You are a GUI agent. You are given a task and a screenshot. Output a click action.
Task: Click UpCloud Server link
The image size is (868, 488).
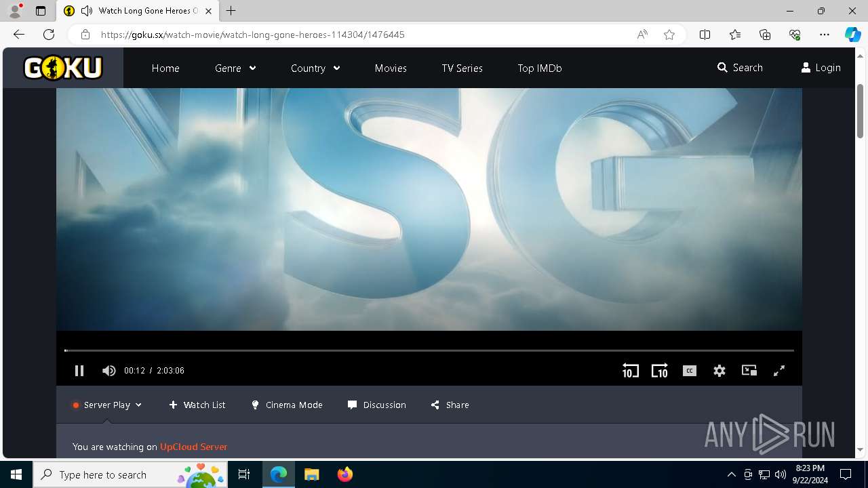click(193, 447)
